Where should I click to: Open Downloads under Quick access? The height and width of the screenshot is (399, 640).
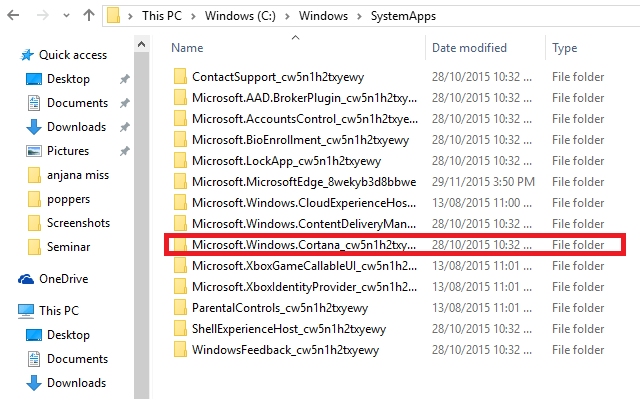coord(76,127)
